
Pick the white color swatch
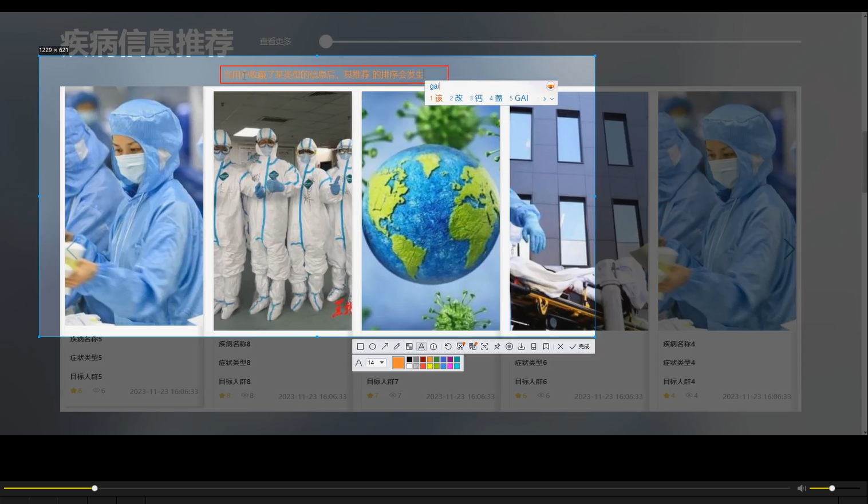click(409, 366)
